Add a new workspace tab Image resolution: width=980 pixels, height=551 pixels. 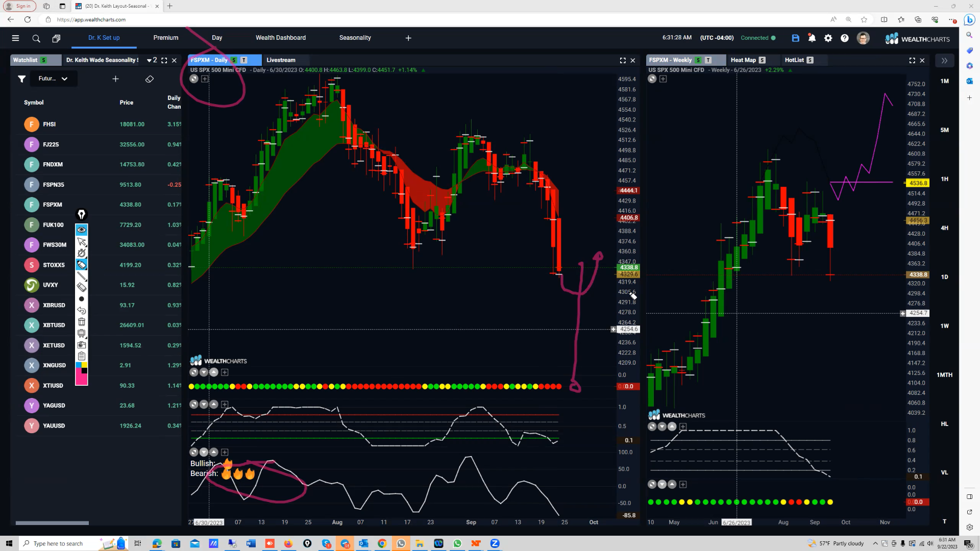point(408,38)
